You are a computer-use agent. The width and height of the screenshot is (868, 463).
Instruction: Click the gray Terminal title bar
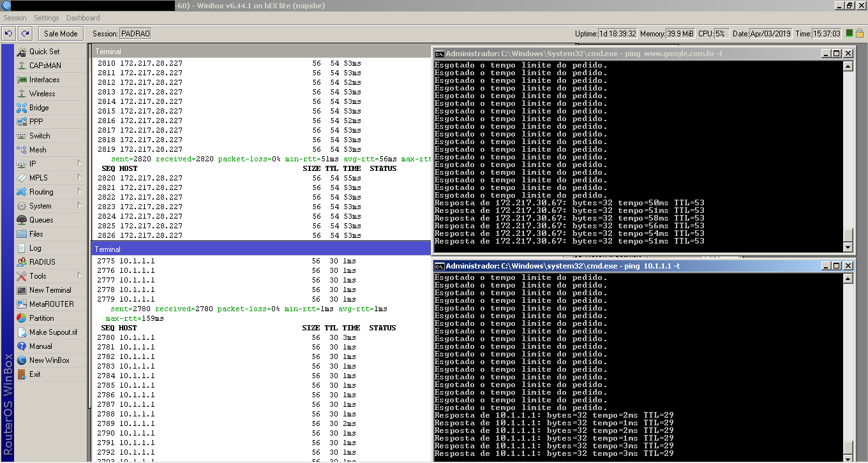[x=262, y=51]
